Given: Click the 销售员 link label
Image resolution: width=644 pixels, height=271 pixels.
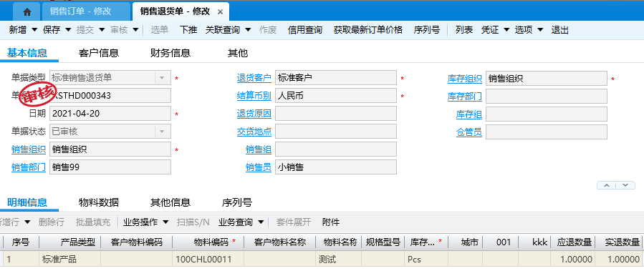Looking at the screenshot, I should click(x=259, y=167).
